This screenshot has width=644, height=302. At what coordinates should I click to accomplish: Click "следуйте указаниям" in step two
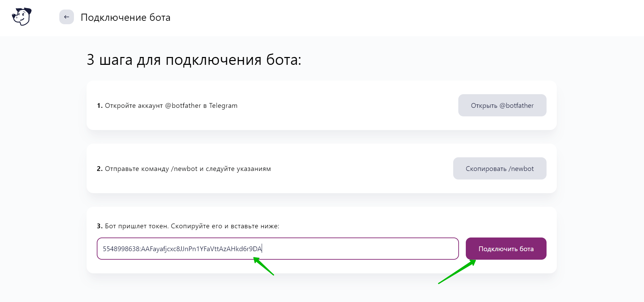[x=238, y=169]
